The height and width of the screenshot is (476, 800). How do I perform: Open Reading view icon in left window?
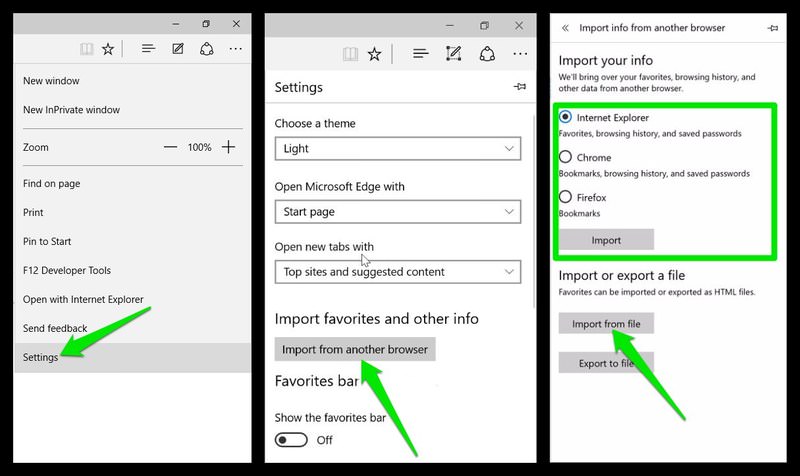tap(86, 49)
